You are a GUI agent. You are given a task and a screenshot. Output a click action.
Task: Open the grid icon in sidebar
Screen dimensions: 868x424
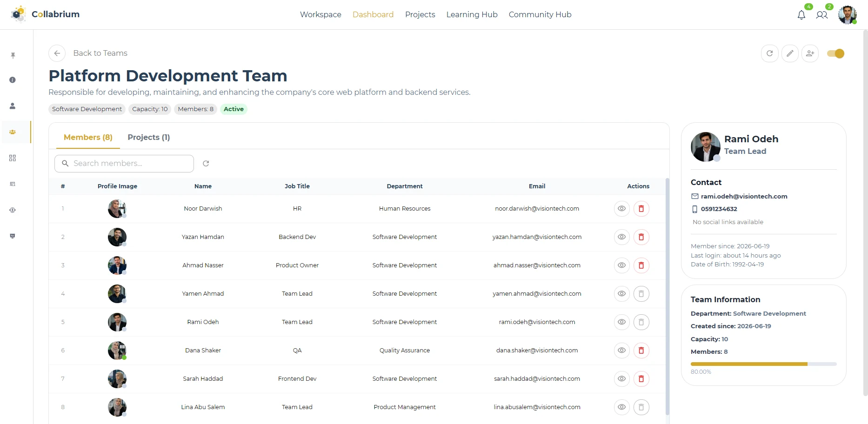coord(13,158)
